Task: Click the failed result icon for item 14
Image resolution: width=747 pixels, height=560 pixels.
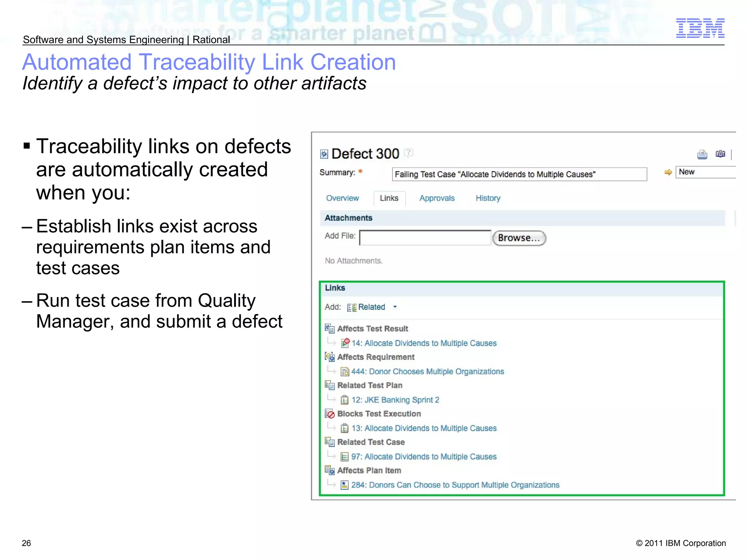Action: pos(345,343)
